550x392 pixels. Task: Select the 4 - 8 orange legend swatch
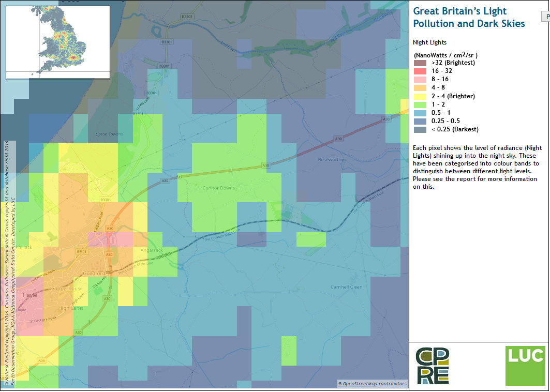click(420, 88)
